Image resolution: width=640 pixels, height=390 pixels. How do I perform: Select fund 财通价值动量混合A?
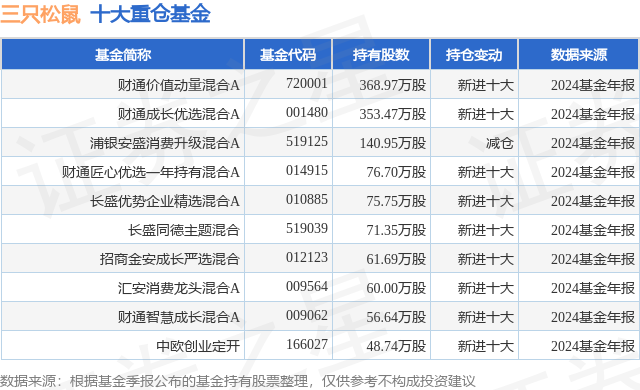(x=178, y=85)
